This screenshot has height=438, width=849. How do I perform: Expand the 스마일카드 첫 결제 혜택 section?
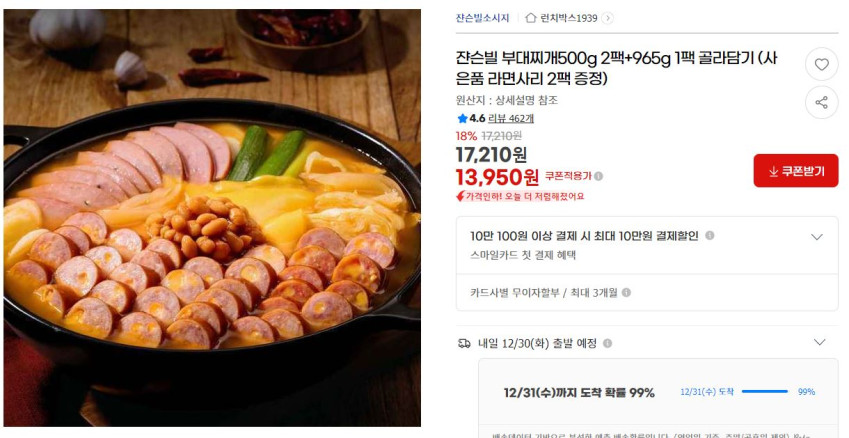pyautogui.click(x=817, y=237)
